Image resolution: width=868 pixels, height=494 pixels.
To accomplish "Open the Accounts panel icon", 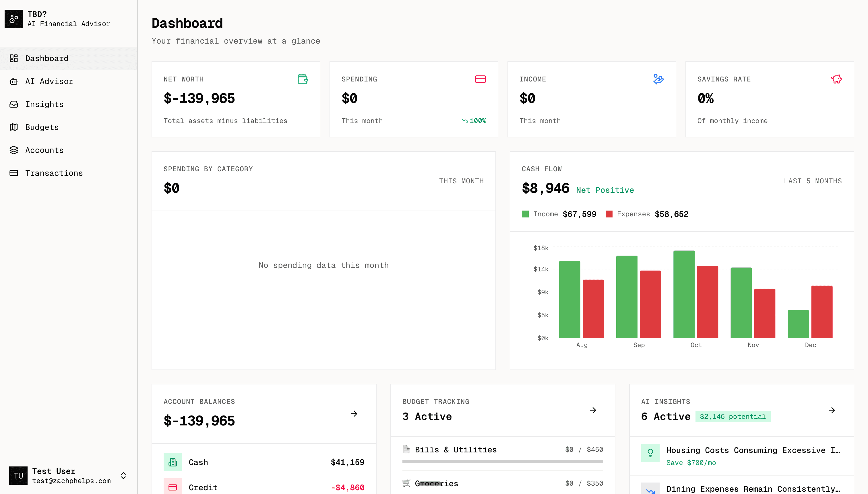I will coord(13,150).
